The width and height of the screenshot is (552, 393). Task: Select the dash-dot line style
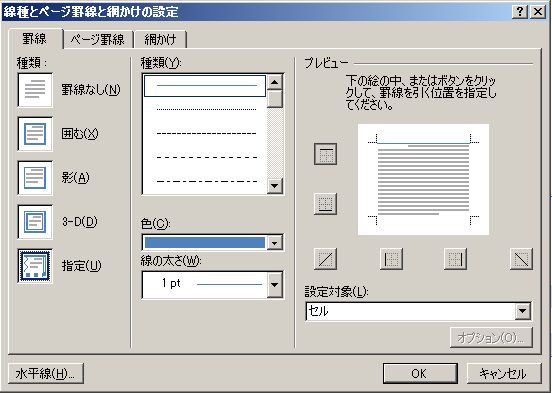point(206,182)
